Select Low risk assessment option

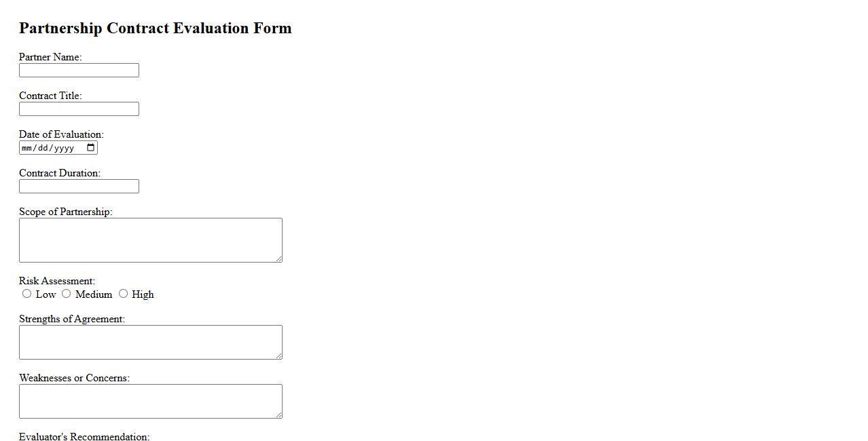click(x=27, y=294)
